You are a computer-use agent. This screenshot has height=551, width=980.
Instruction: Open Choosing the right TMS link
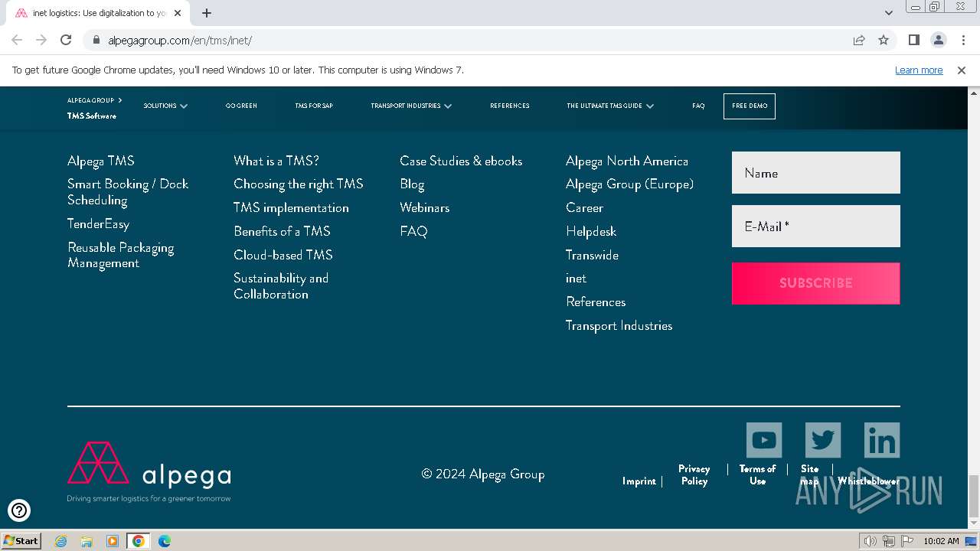[x=299, y=184]
